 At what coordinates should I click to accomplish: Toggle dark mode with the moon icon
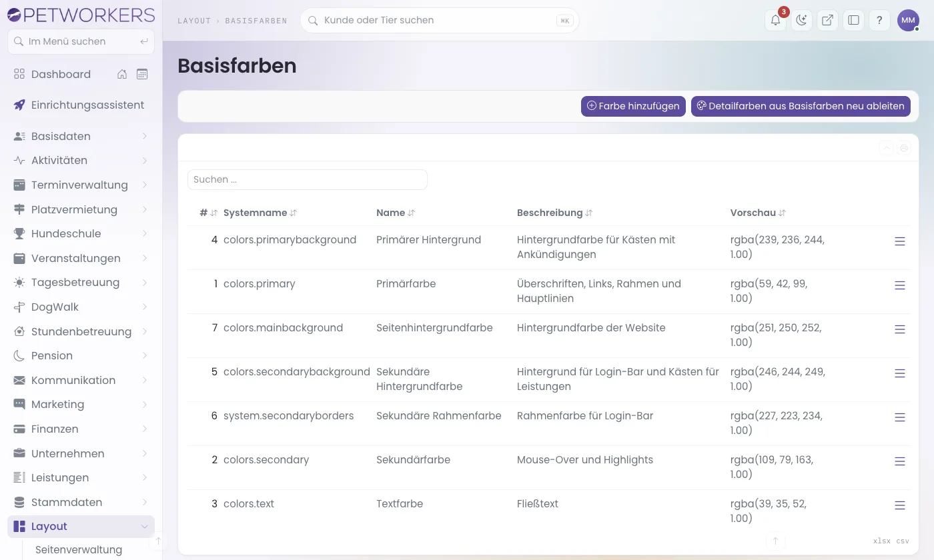click(801, 20)
